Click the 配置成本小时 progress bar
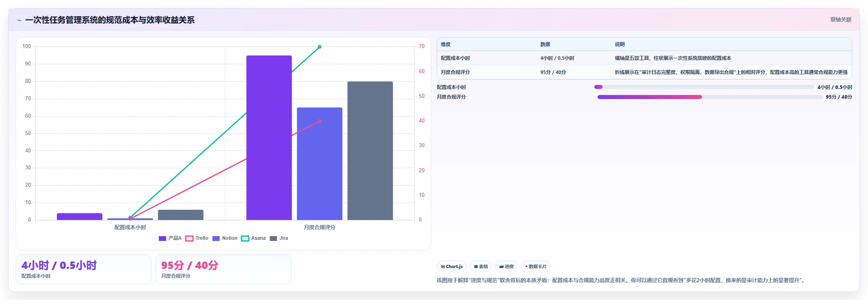 click(704, 87)
